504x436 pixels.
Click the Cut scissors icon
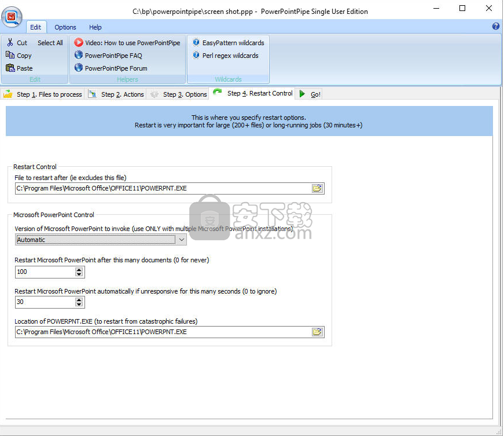[10, 42]
